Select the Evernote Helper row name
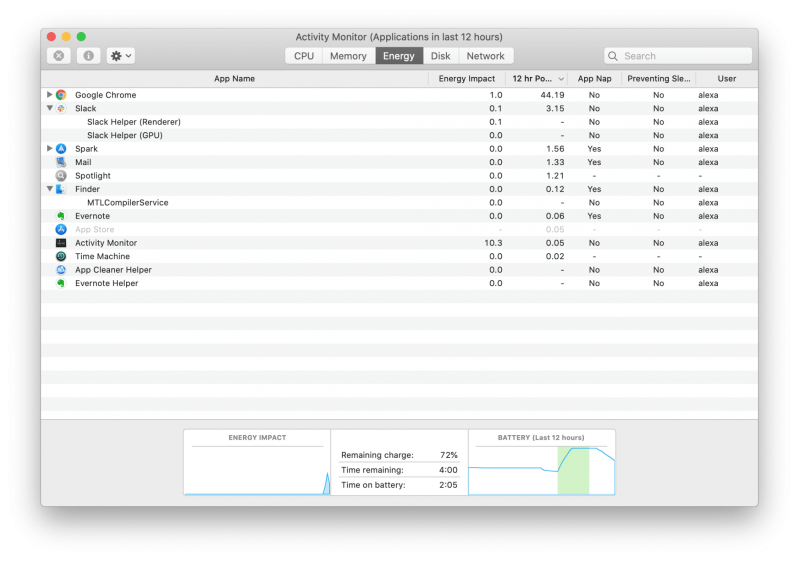This screenshot has width=800, height=562. (x=107, y=283)
